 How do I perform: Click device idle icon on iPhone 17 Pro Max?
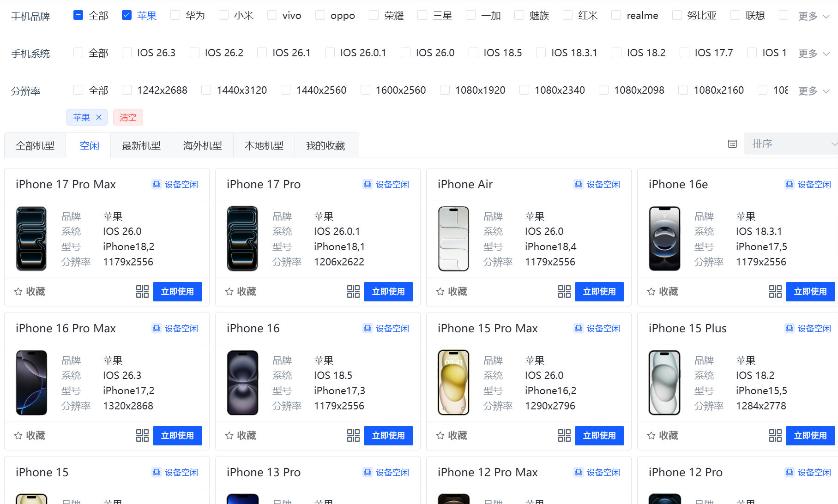click(157, 185)
